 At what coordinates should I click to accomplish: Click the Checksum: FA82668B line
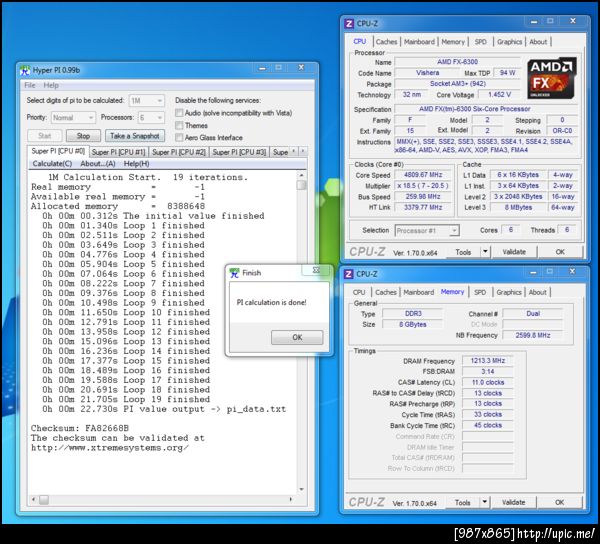point(80,428)
